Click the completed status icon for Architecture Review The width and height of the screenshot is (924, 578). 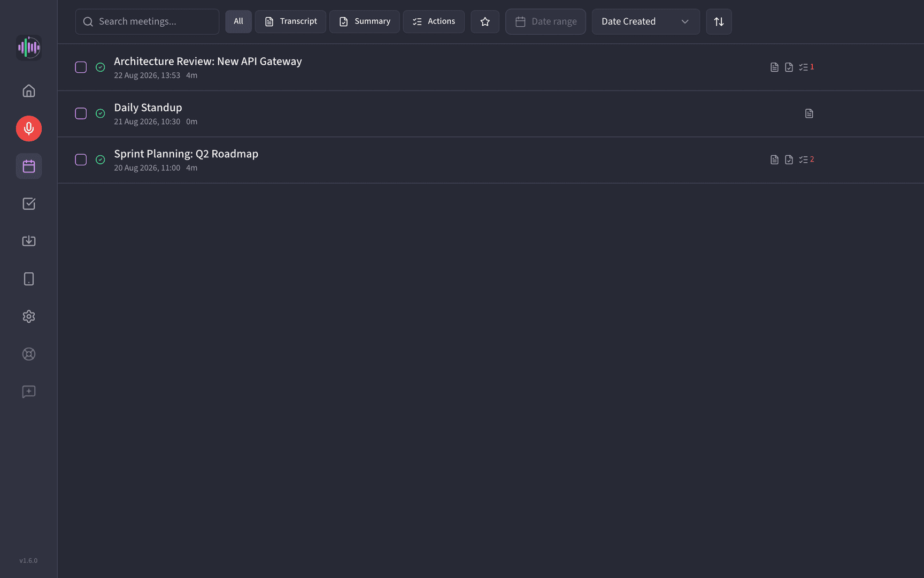tap(100, 67)
